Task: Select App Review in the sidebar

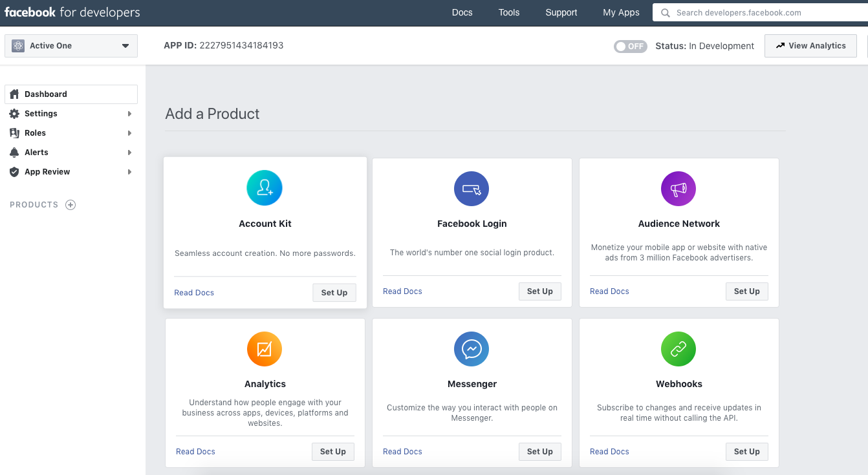Action: [71, 172]
